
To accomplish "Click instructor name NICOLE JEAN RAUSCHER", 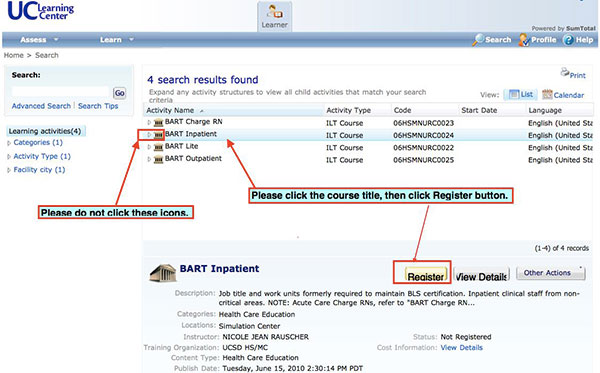I will pos(266,337).
